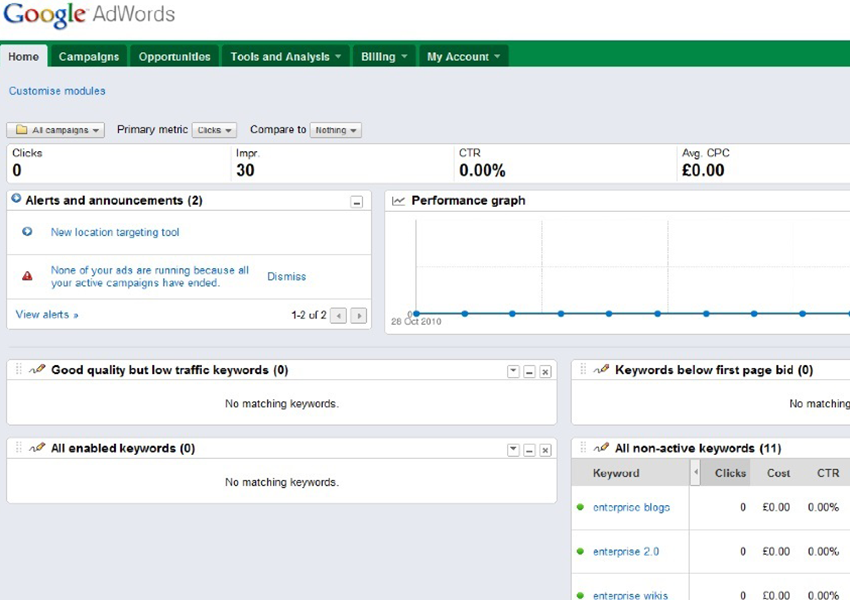Minimize the All enabled keywords module
Image resolution: width=851 pixels, height=600 pixels.
pos(529,450)
